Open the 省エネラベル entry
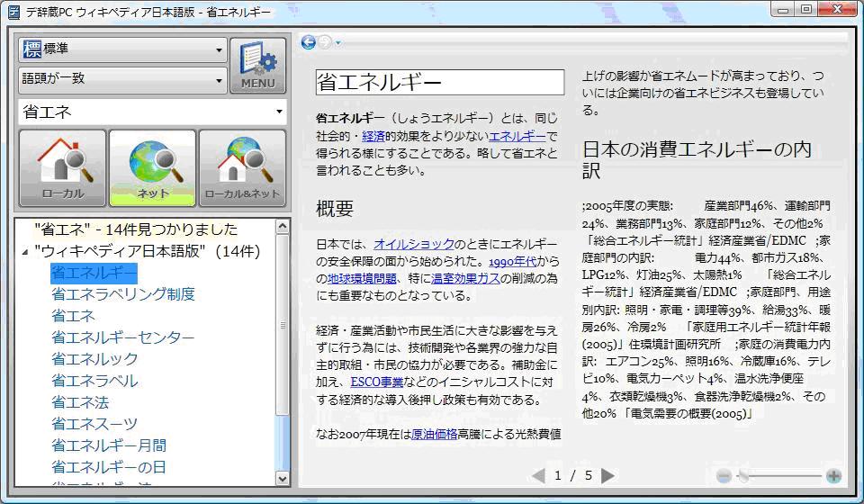The width and height of the screenshot is (864, 504). click(x=94, y=381)
